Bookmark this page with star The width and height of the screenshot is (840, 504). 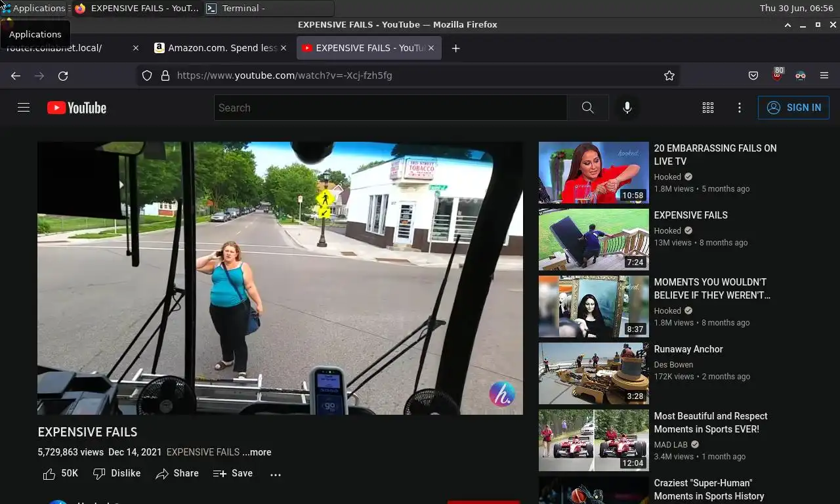pos(669,75)
